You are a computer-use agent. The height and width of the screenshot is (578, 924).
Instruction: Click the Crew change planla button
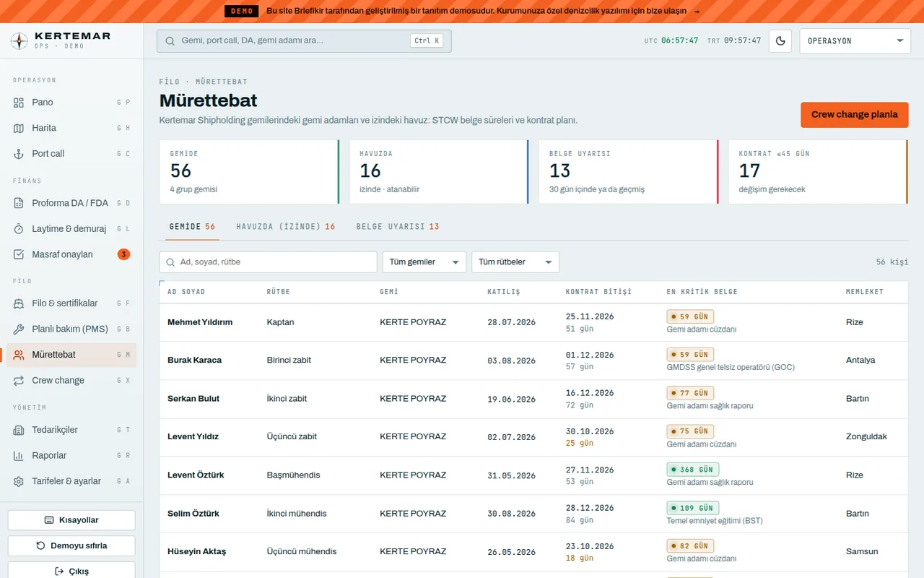pyautogui.click(x=855, y=115)
